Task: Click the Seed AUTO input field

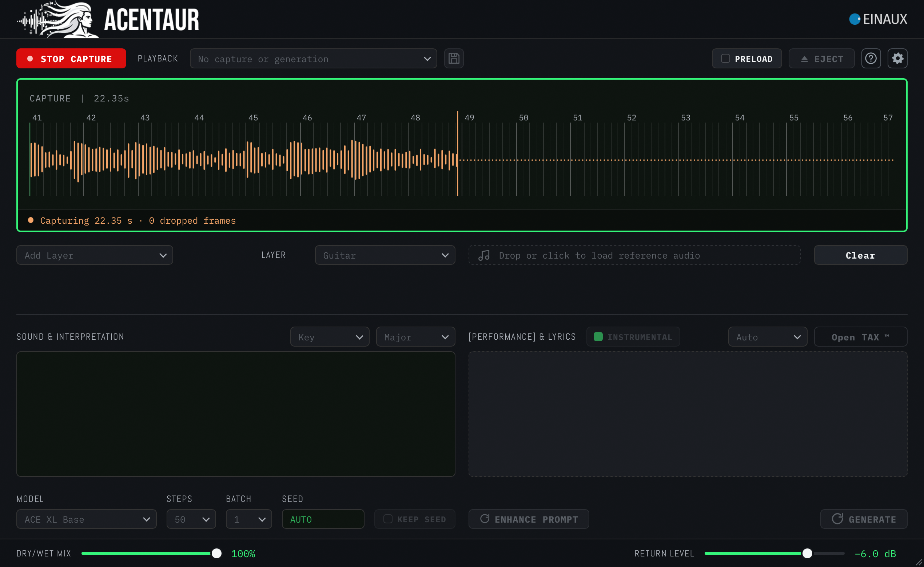Action: (x=323, y=519)
